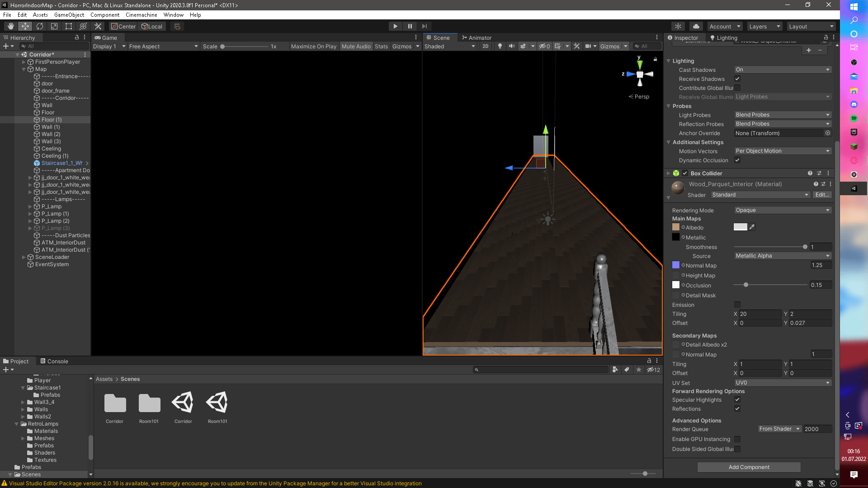This screenshot has width=868, height=488.
Task: Select the Rotate tool
Action: tap(40, 26)
